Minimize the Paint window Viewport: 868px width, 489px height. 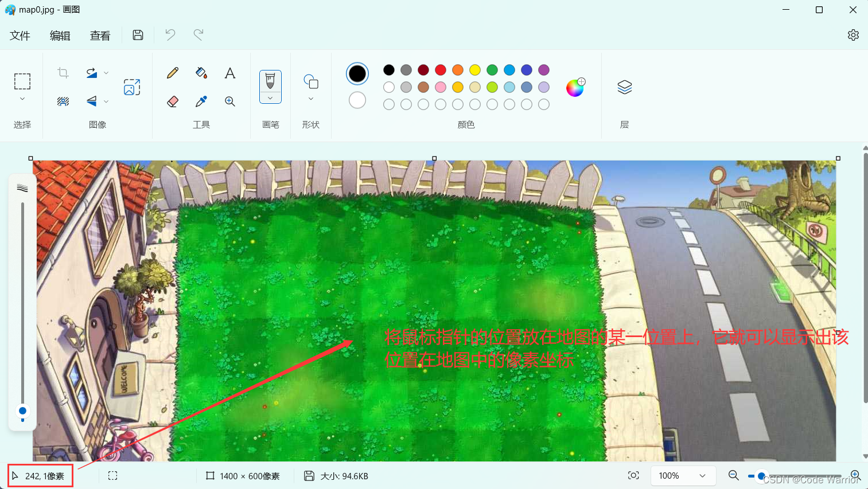(x=786, y=10)
